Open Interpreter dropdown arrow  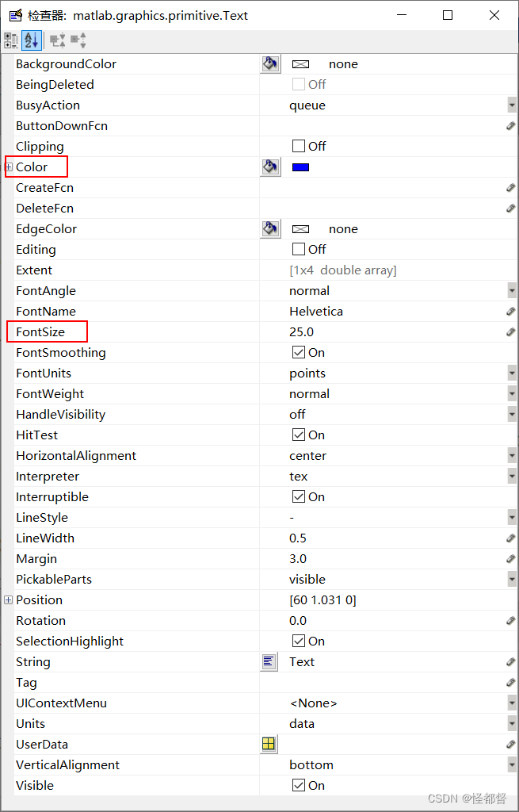point(512,476)
